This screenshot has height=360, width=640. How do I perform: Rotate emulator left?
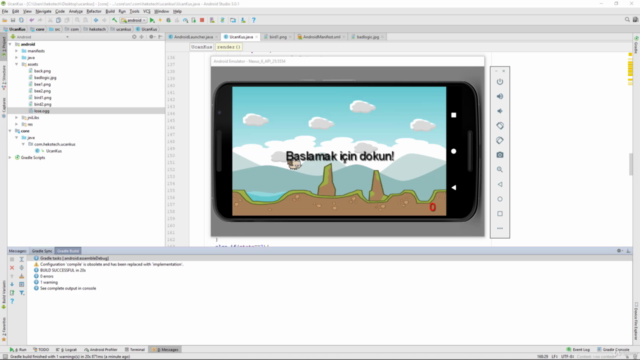click(500, 126)
